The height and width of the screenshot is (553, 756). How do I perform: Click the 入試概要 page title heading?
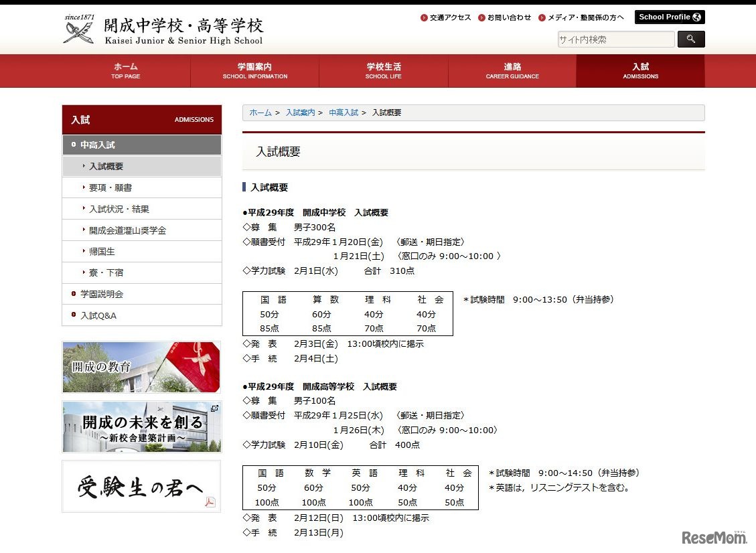(278, 152)
